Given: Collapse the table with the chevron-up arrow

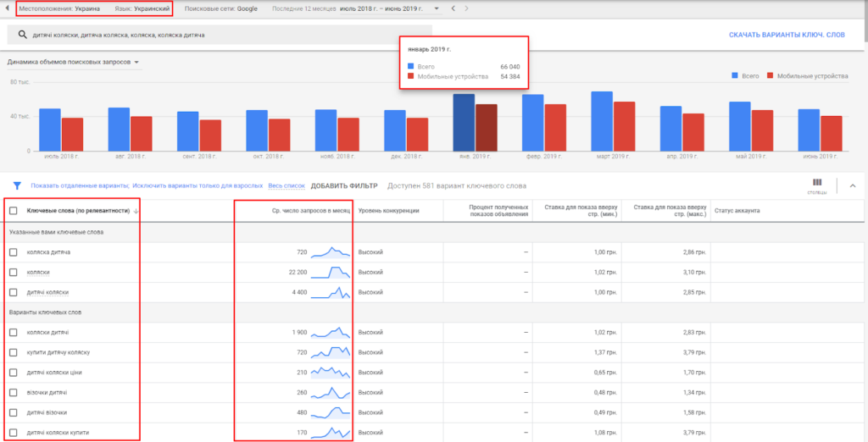Looking at the screenshot, I should (852, 185).
